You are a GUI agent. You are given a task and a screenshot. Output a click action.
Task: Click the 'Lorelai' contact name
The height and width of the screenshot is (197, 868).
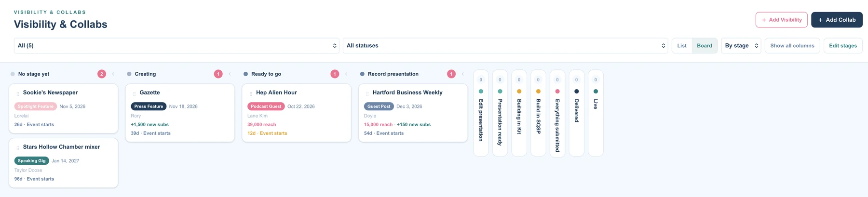(22, 116)
